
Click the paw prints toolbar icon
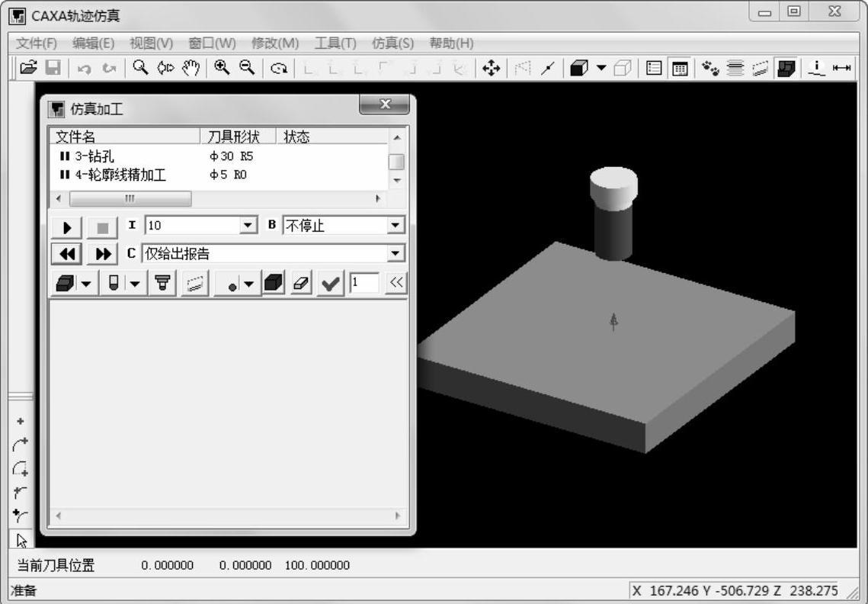(710, 68)
